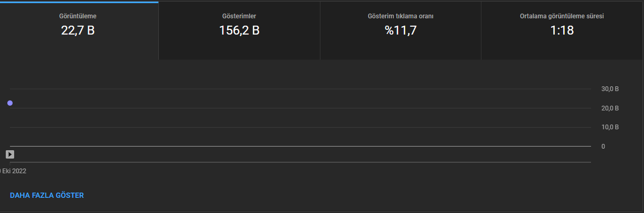Click the %11,7 click-through rate value

(401, 31)
